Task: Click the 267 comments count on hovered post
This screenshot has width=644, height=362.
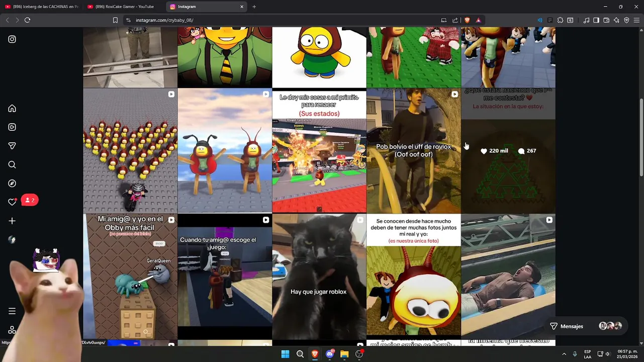Action: 527,151
